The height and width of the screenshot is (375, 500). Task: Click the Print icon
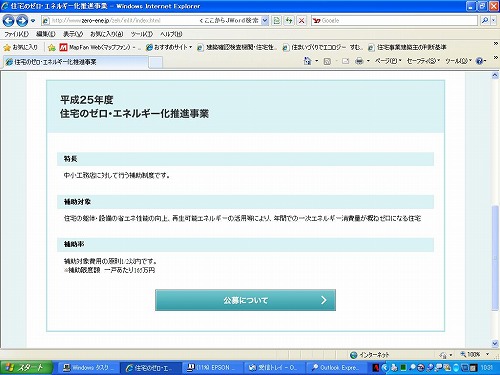coord(359,61)
